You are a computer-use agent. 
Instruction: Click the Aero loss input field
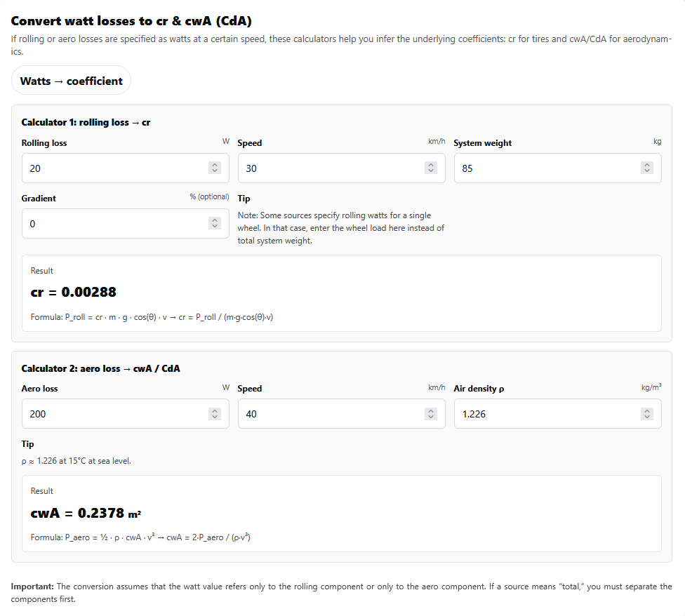pos(112,414)
